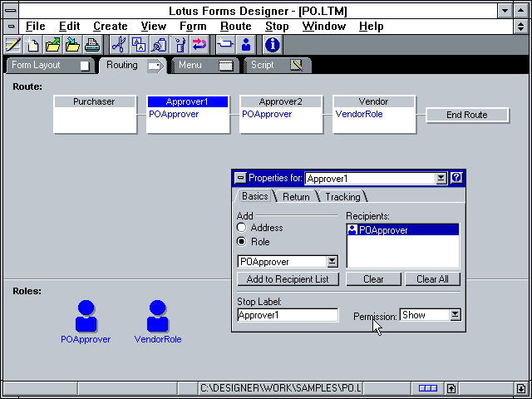The image size is (532, 399).
Task: Click the create new stop toolbar icon
Action: point(225,45)
